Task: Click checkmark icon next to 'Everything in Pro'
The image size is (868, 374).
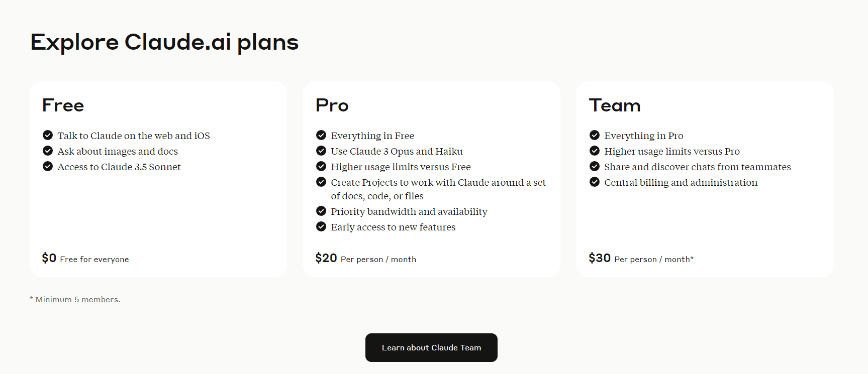Action: tap(595, 135)
